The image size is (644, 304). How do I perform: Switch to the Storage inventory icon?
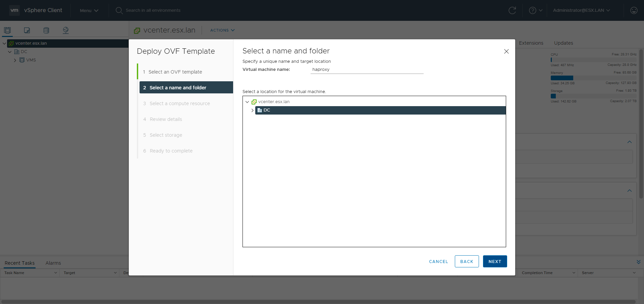(46, 30)
